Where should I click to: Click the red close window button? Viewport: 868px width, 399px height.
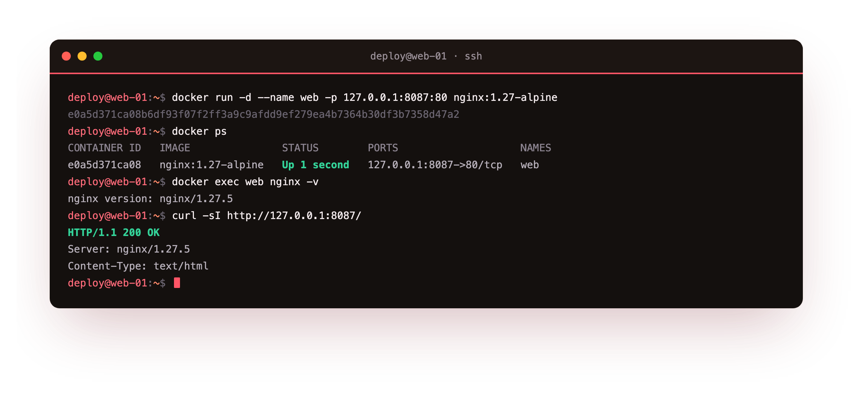[x=66, y=56]
